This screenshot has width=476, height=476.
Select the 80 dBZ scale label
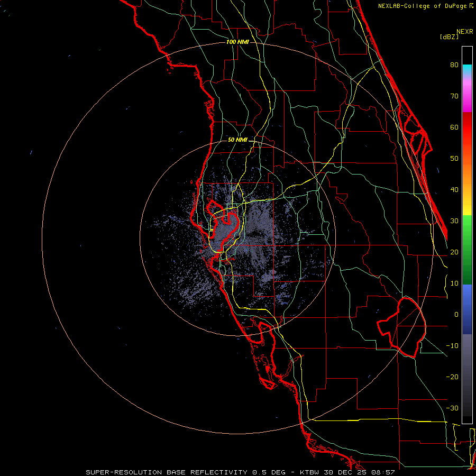[x=454, y=65]
